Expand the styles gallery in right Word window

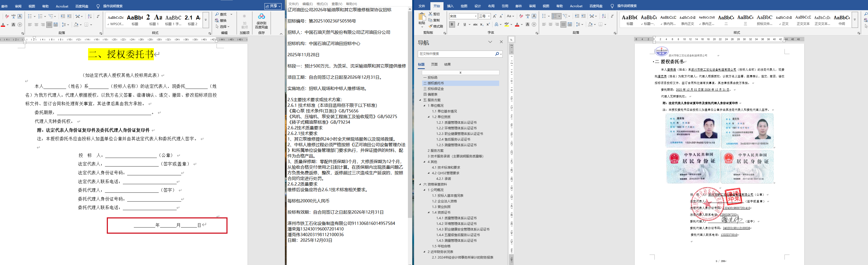tap(855, 20)
